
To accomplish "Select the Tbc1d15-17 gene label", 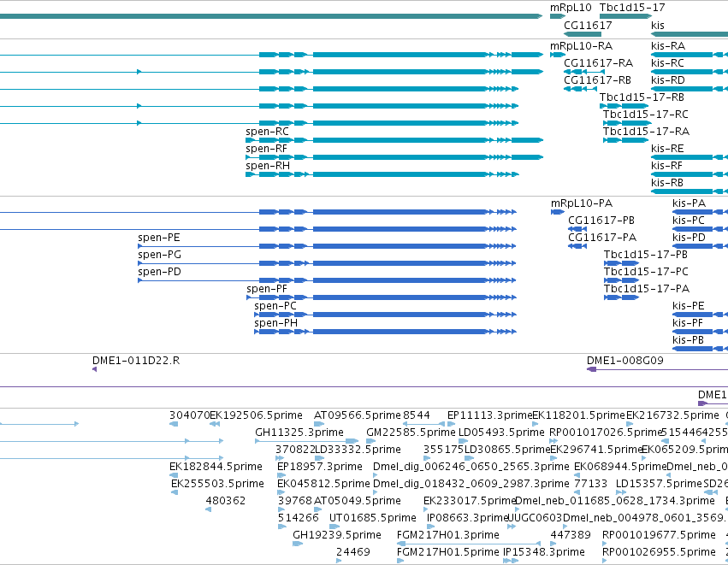I will pos(632,8).
